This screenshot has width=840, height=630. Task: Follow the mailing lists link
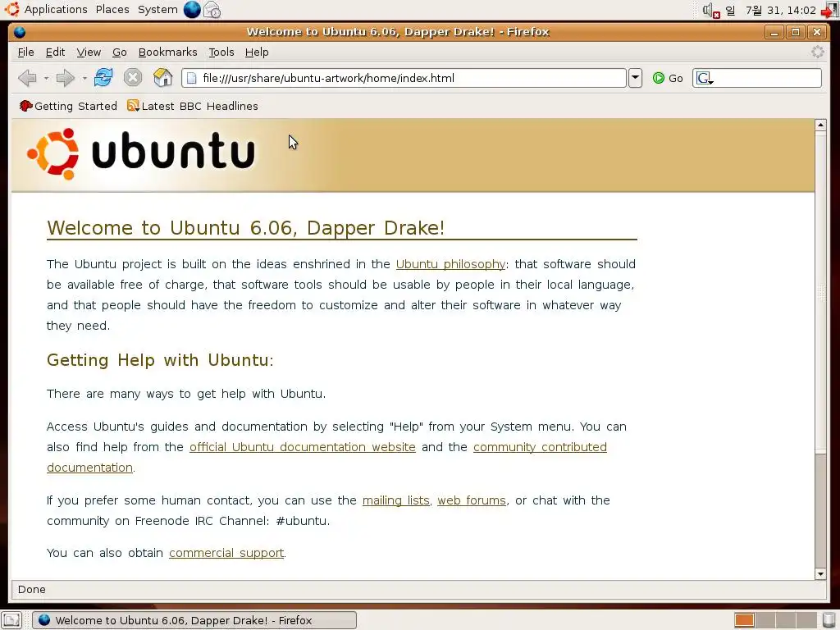pyautogui.click(x=396, y=500)
